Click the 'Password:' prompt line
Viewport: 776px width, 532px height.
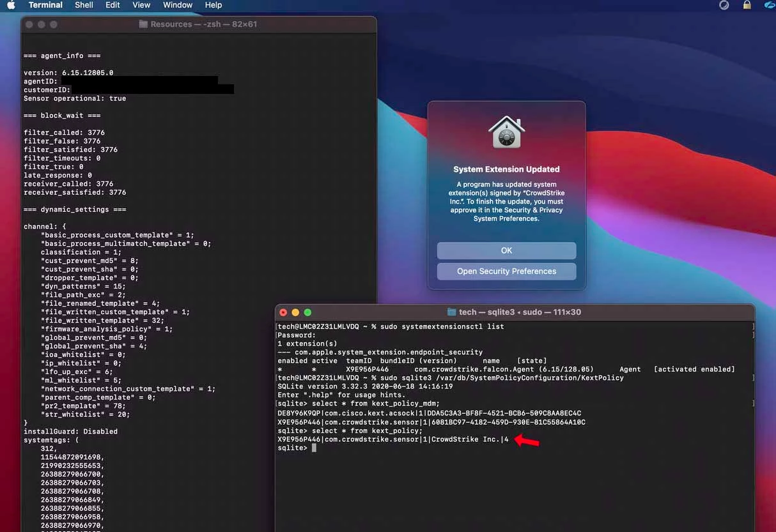click(297, 335)
